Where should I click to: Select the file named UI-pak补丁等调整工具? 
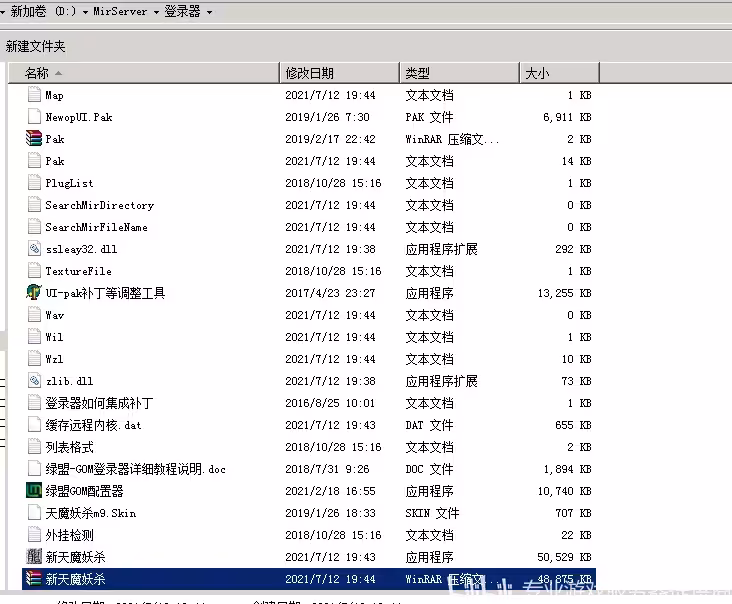point(105,293)
